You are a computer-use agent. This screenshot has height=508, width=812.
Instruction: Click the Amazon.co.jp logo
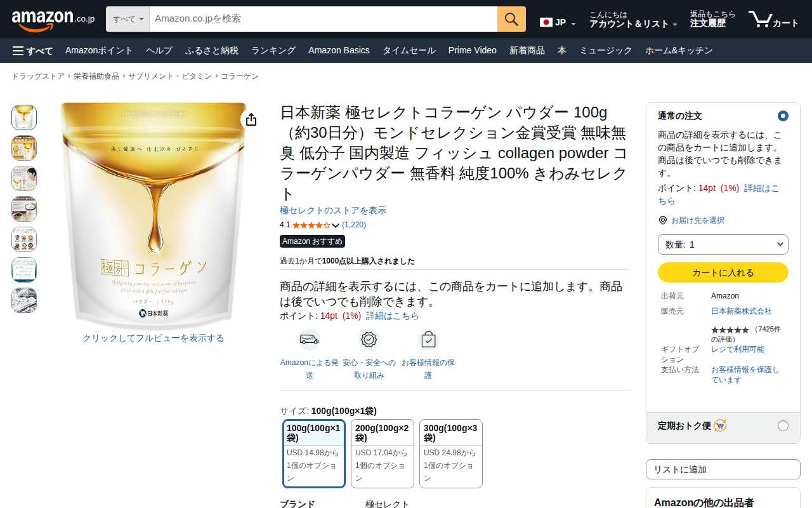click(x=53, y=20)
